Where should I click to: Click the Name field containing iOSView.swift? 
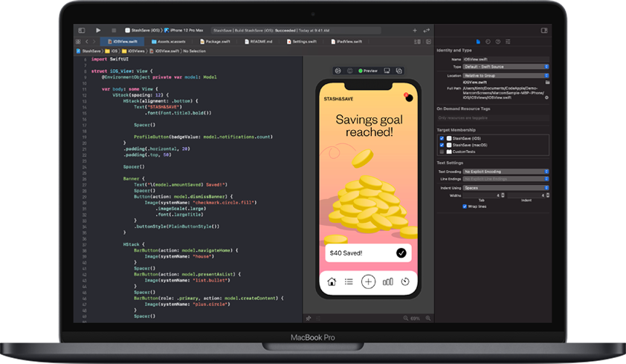pyautogui.click(x=505, y=58)
